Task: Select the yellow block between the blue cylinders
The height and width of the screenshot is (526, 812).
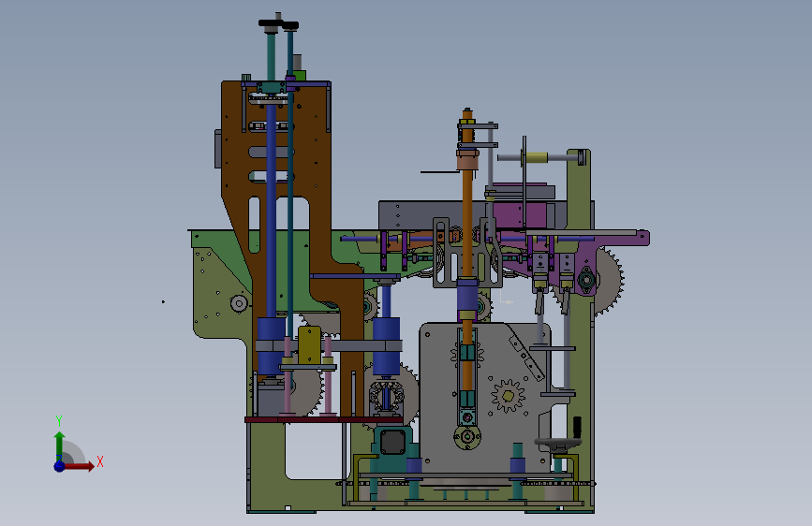Action: tap(309, 344)
